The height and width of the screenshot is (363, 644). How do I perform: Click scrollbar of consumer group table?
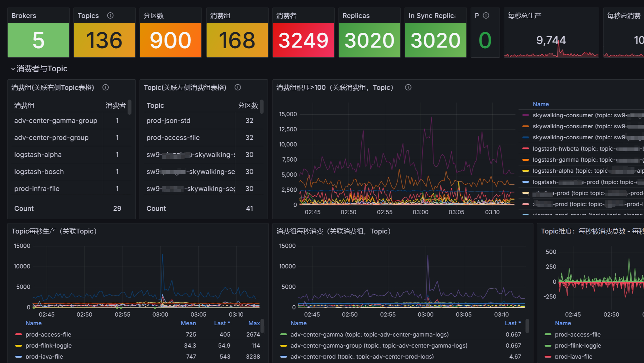(x=129, y=107)
